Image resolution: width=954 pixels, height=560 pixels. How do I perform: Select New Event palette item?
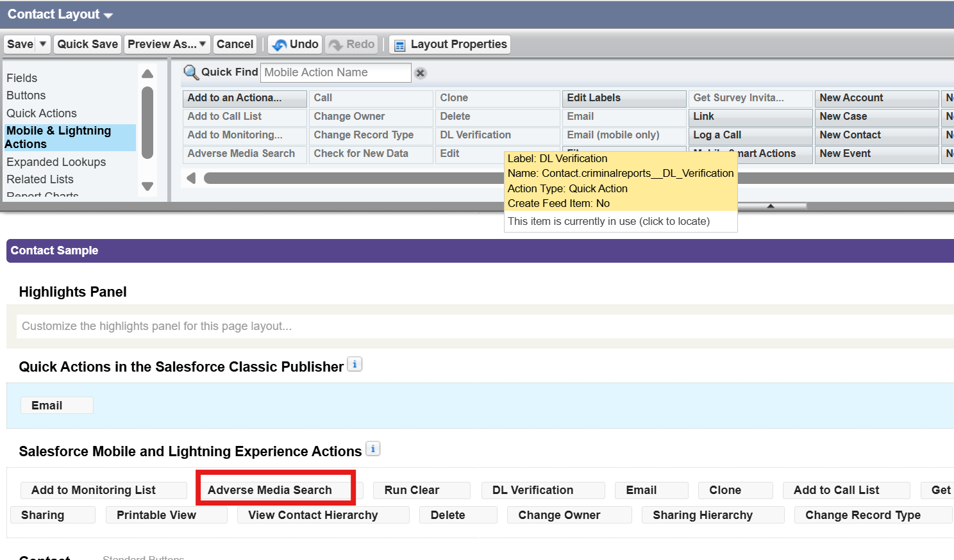tap(877, 154)
